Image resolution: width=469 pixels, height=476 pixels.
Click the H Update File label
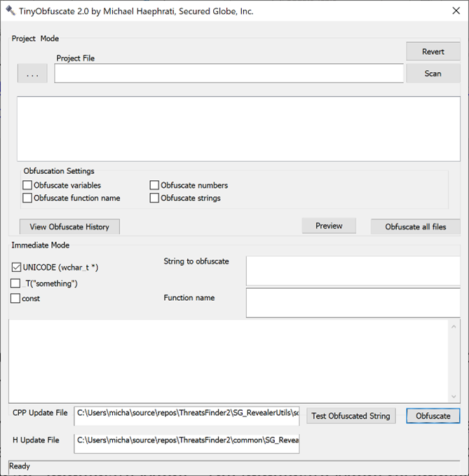pos(36,440)
